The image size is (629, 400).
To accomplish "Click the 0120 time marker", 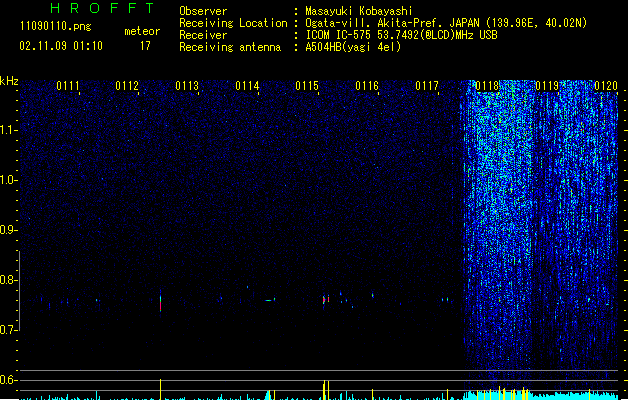I will 606,86.
